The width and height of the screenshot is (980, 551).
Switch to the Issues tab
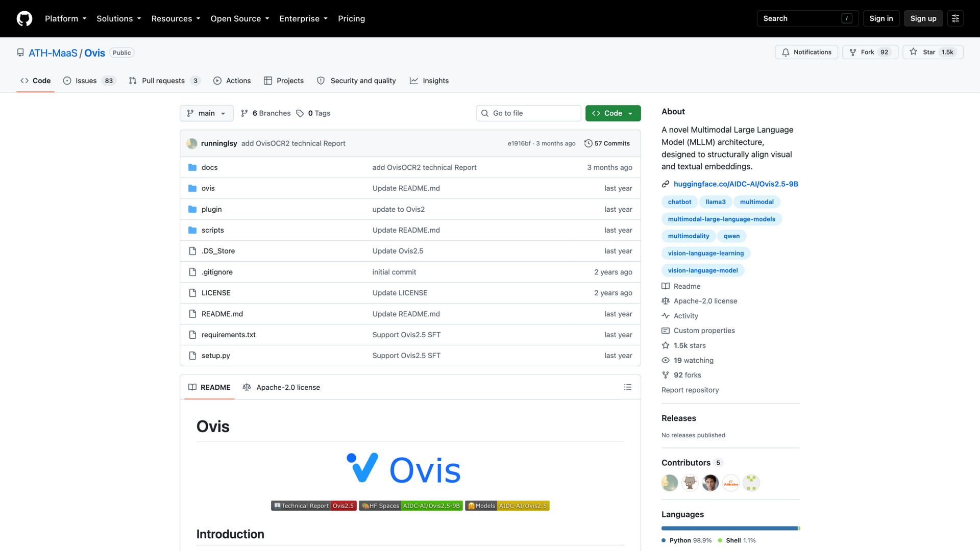point(89,81)
